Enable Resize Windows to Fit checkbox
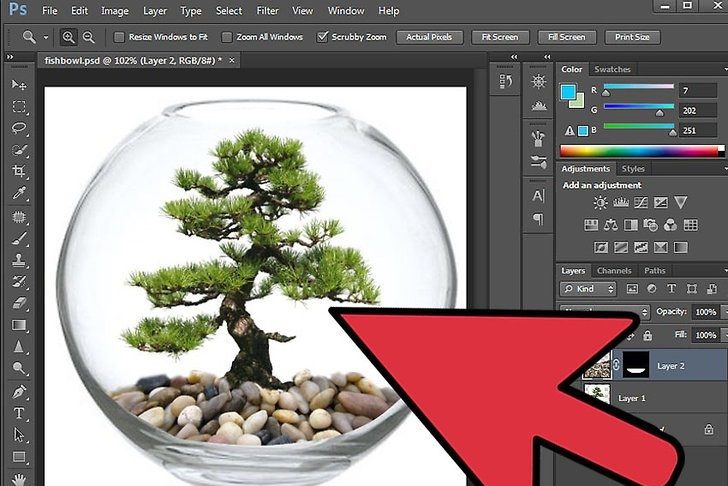 pos(119,37)
